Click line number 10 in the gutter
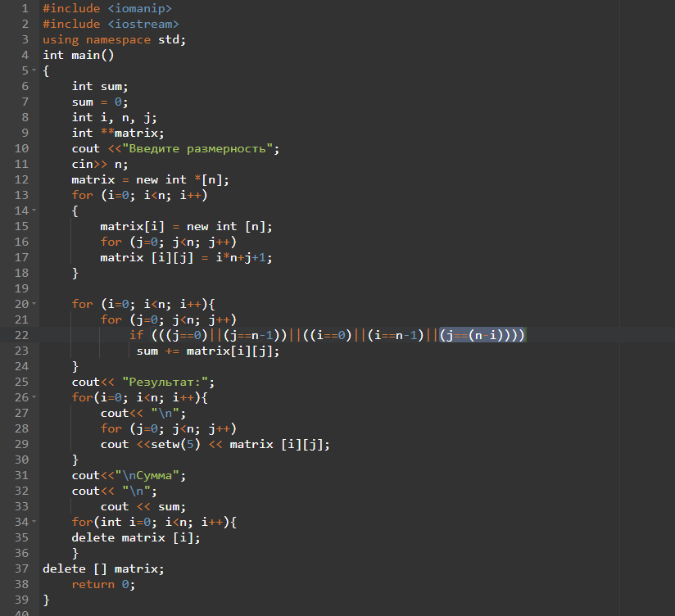Screen dimensions: 675x616 pos(21,148)
